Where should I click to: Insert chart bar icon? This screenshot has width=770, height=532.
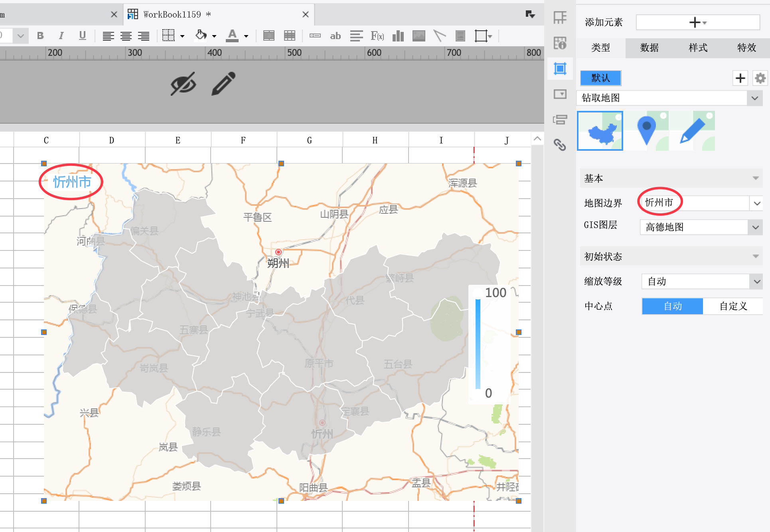click(x=398, y=36)
